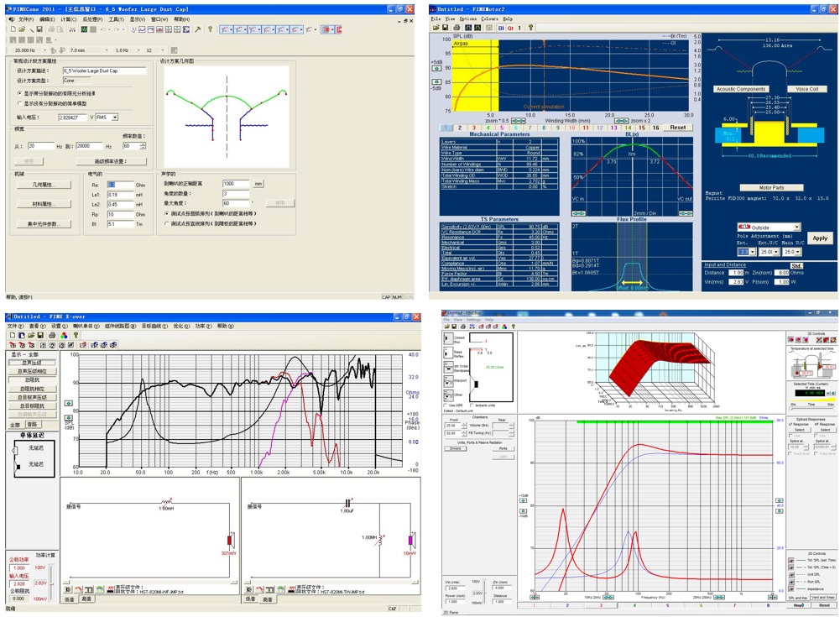Open 1.0 Hz dropdown in FINECone toolbar

point(138,50)
